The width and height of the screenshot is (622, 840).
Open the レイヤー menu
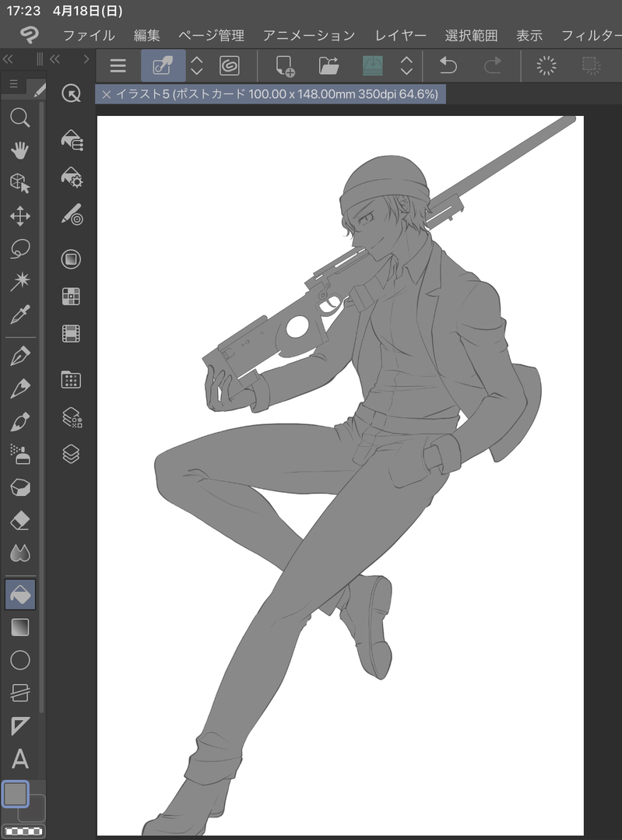400,36
